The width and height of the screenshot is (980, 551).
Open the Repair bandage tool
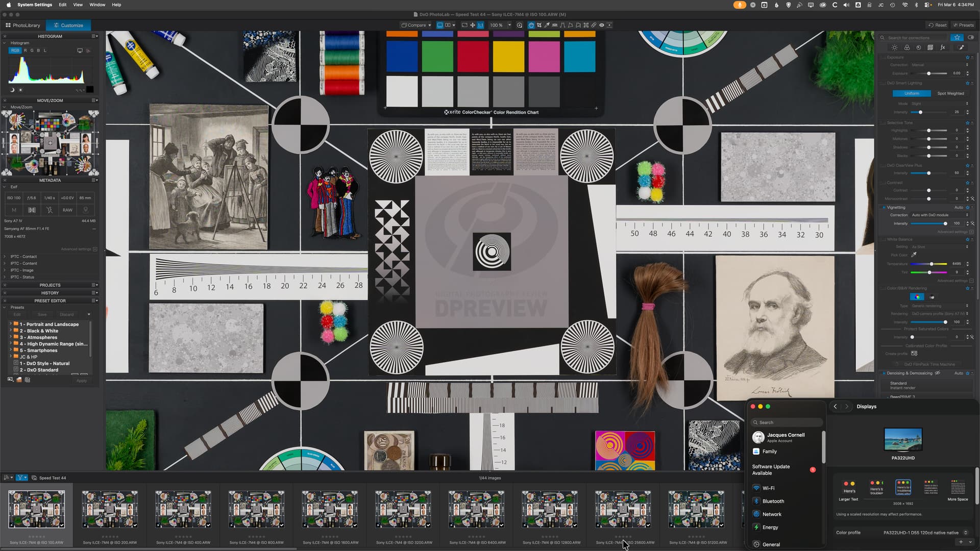(594, 25)
